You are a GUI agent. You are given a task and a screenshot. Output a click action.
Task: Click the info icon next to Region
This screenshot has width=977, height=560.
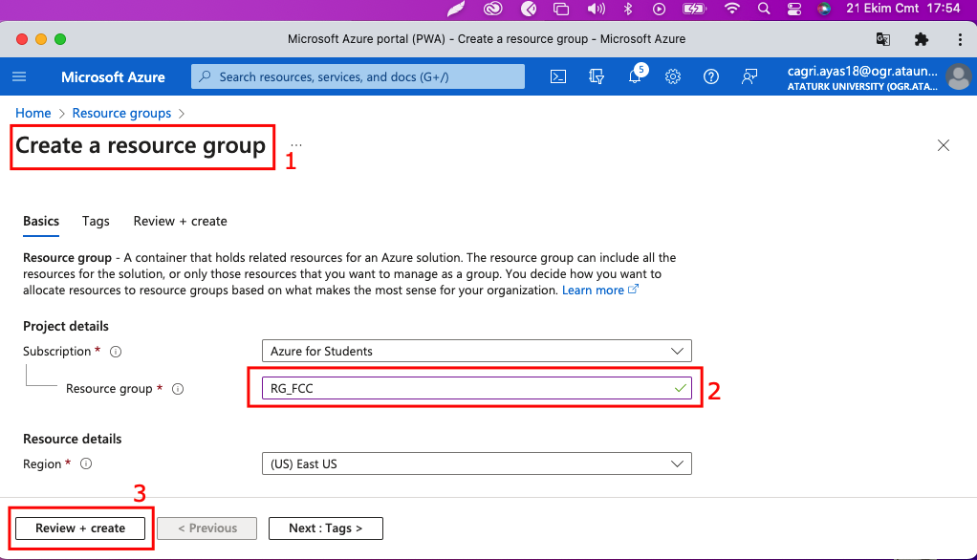[x=86, y=464]
